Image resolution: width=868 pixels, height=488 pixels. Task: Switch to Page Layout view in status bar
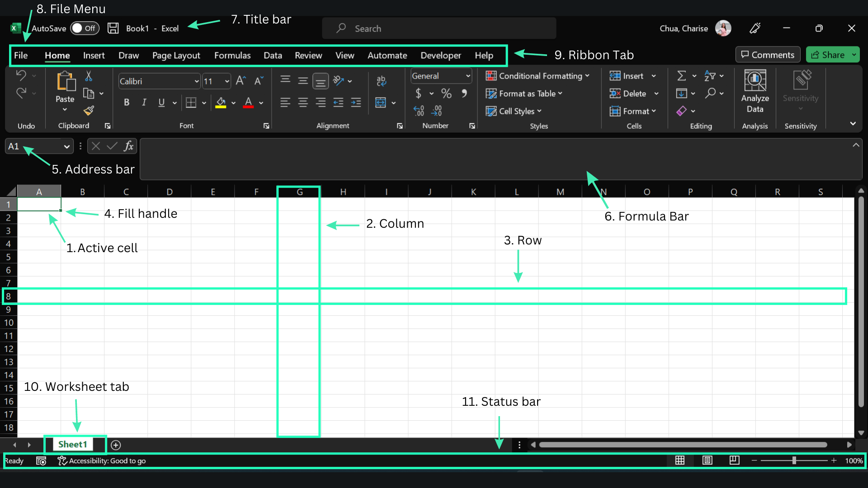click(707, 460)
